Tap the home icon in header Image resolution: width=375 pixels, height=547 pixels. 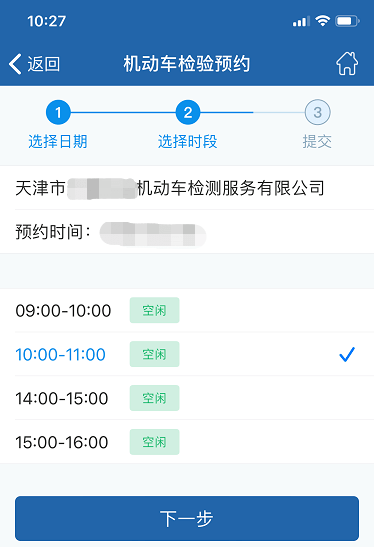coord(347,63)
